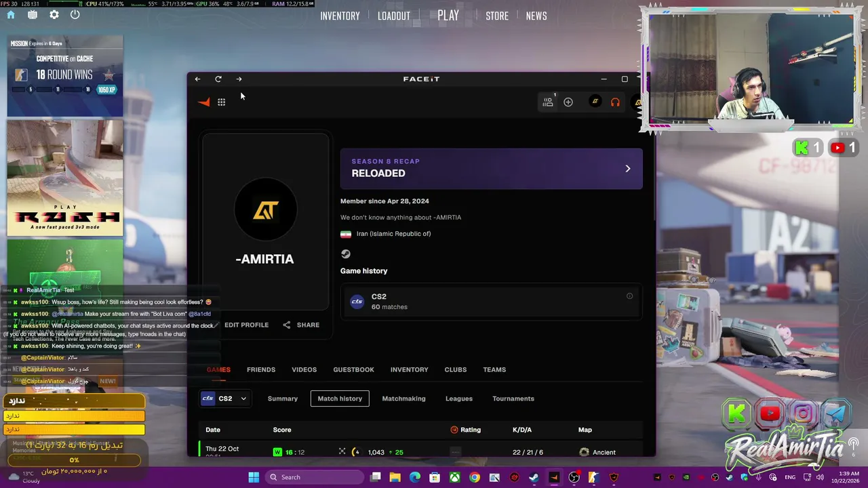Go forward using FACEIT forward arrow
The width and height of the screenshot is (868, 488).
239,79
